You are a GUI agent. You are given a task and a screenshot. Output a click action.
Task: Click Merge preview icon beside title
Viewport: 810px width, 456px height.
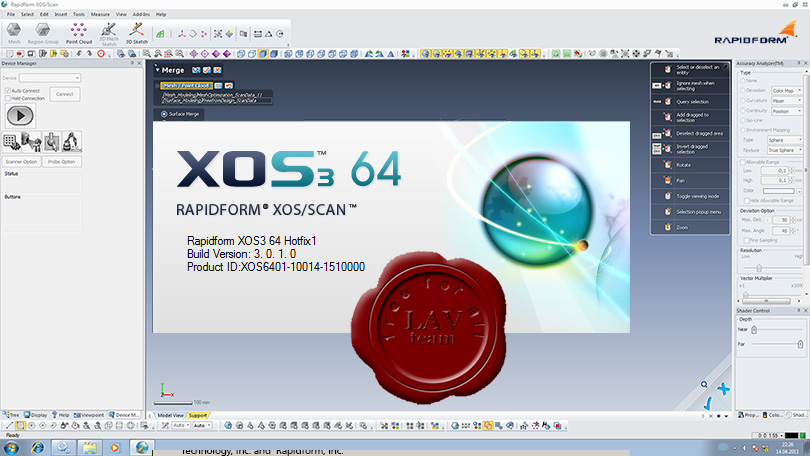point(196,70)
